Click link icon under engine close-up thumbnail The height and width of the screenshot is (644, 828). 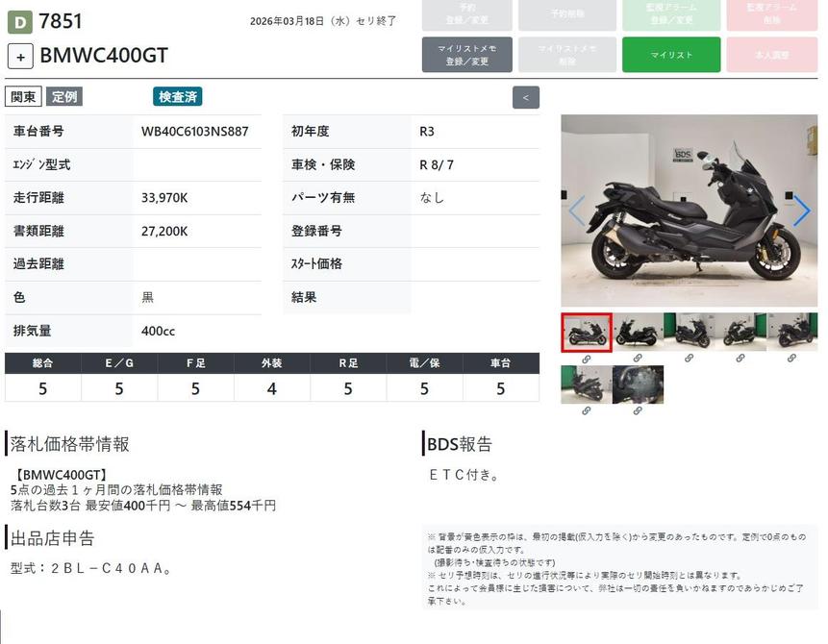[638, 411]
